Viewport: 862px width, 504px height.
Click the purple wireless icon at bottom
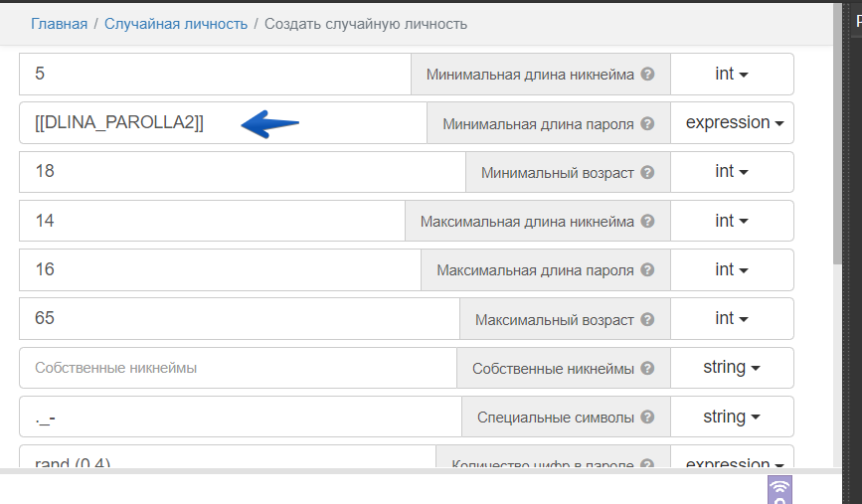780,488
